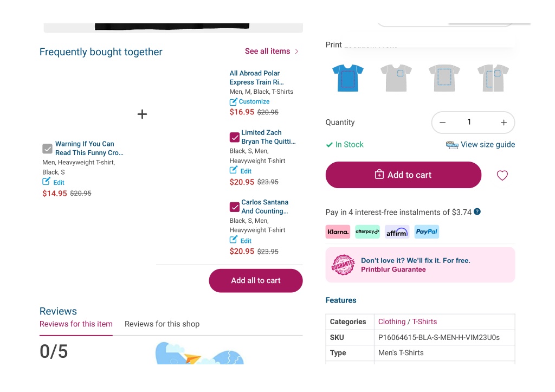The height and width of the screenshot is (392, 555).
Task: Open Warning If You Can Read This product
Action: (x=89, y=149)
